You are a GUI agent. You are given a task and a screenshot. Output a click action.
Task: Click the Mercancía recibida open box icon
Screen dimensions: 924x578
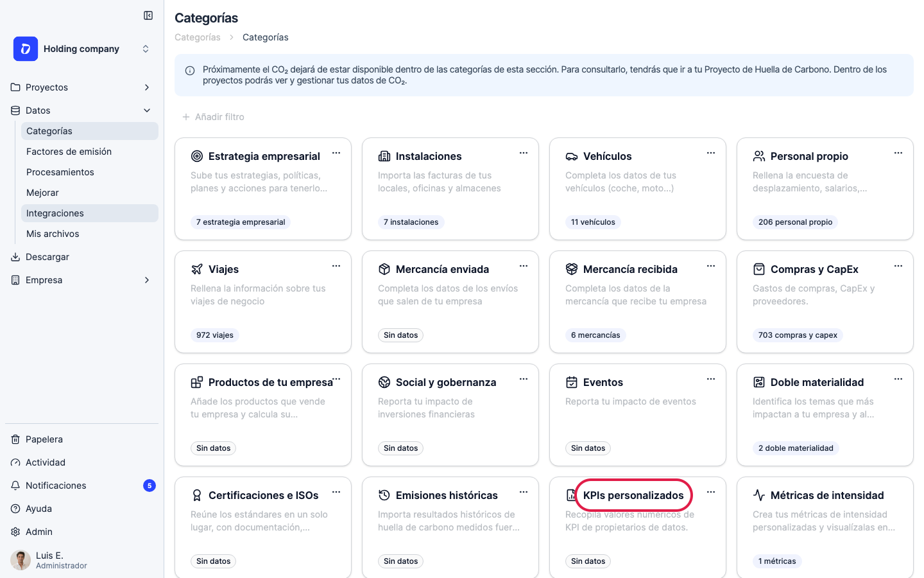[x=572, y=269]
